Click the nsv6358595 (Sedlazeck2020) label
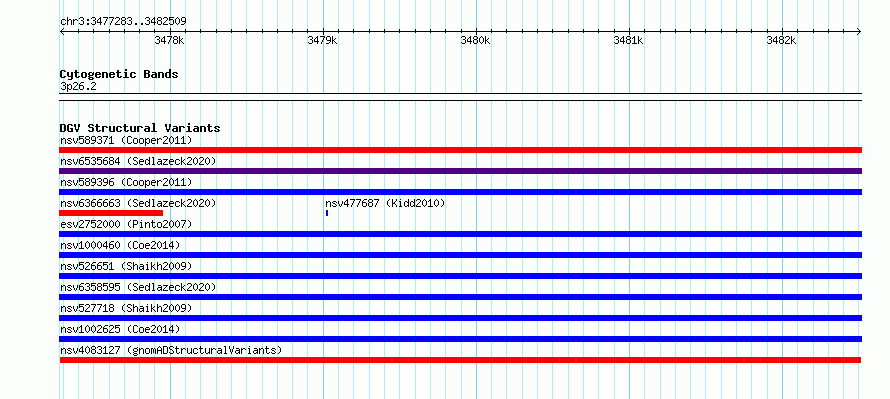The width and height of the screenshot is (890, 399). (x=138, y=287)
